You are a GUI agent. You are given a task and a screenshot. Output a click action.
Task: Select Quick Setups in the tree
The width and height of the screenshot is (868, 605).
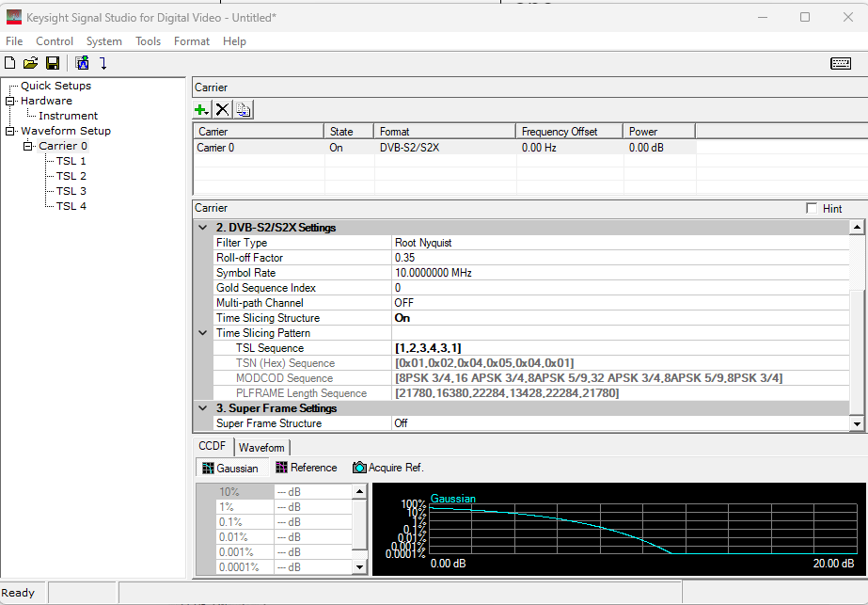[x=55, y=86]
